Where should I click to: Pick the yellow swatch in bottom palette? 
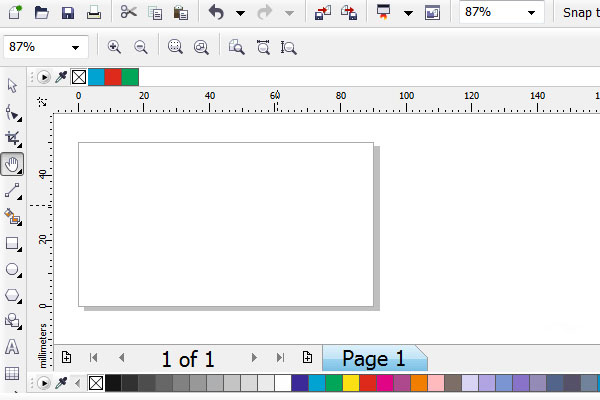point(351,383)
